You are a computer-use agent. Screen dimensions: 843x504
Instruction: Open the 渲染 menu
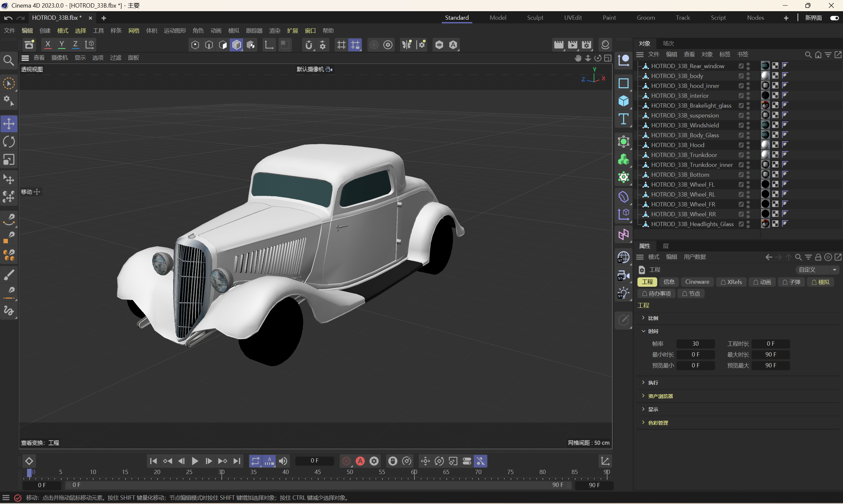point(274,31)
